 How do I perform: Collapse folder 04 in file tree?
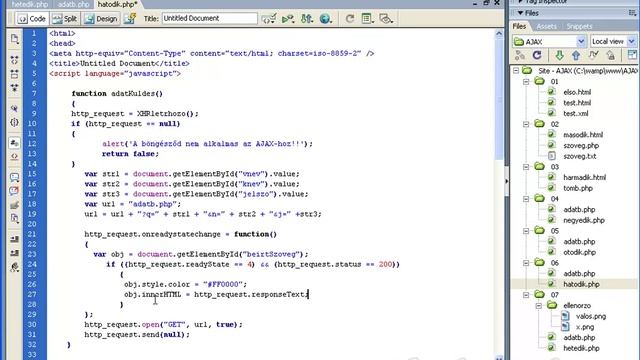pyautogui.click(x=526, y=199)
